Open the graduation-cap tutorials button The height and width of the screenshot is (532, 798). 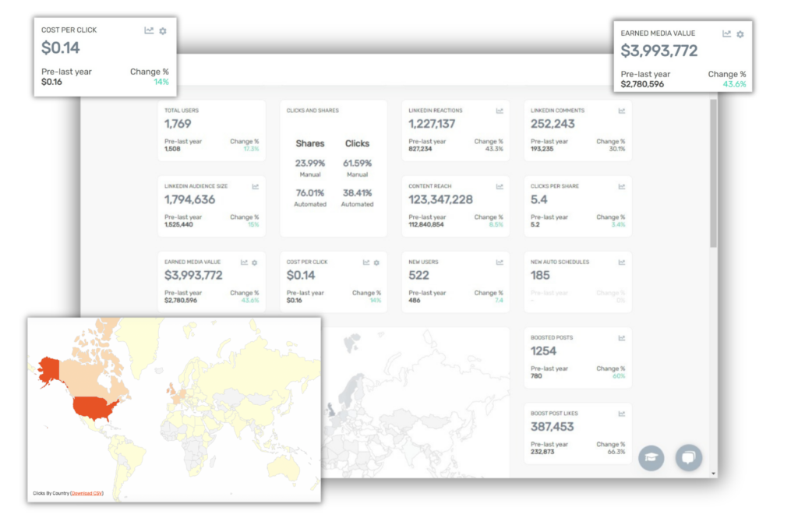651,458
